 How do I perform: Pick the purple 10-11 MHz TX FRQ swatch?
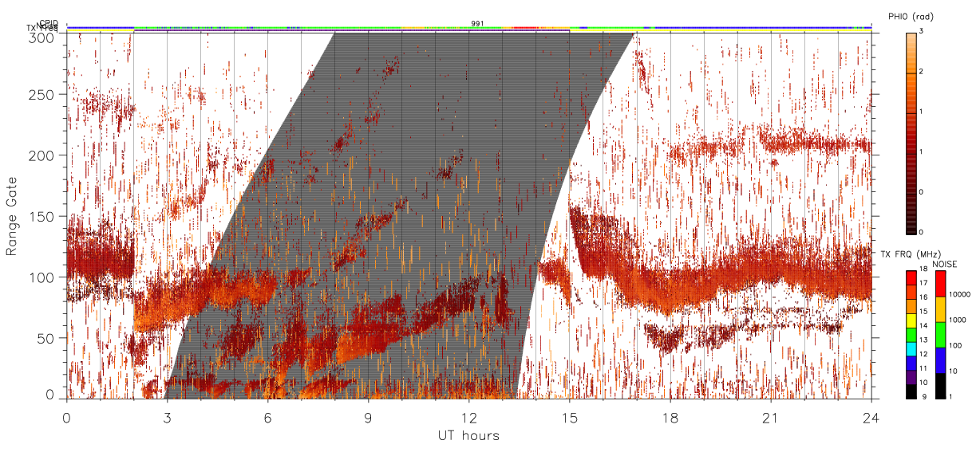(x=911, y=376)
